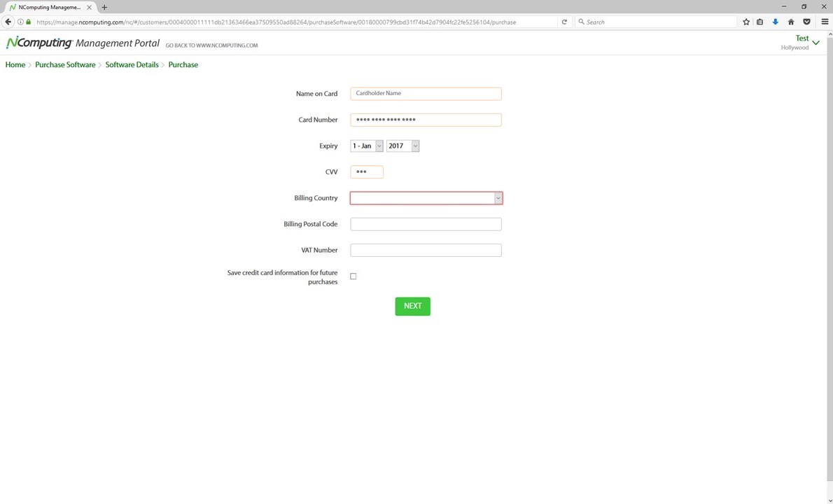Reload the page with refresh icon

click(564, 22)
